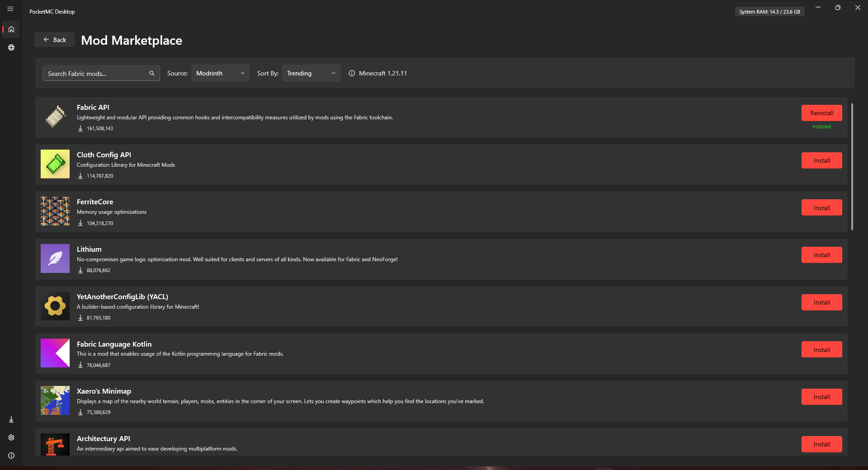Click the 161,508,143 download count
Screen dimensions: 868x470
tap(100, 128)
